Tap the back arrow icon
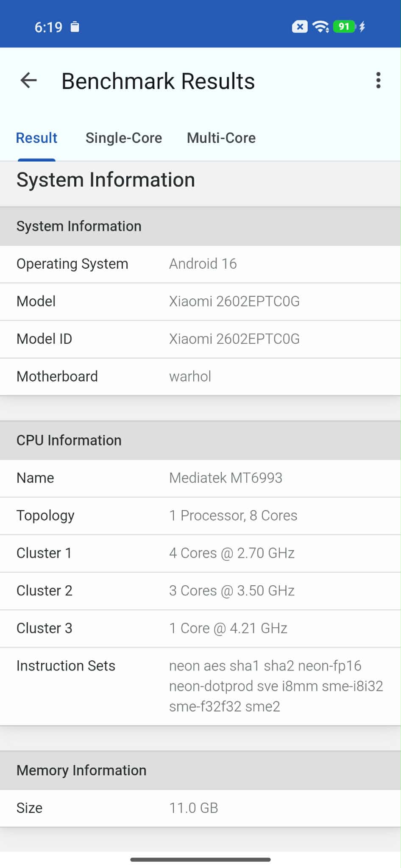 [x=29, y=81]
